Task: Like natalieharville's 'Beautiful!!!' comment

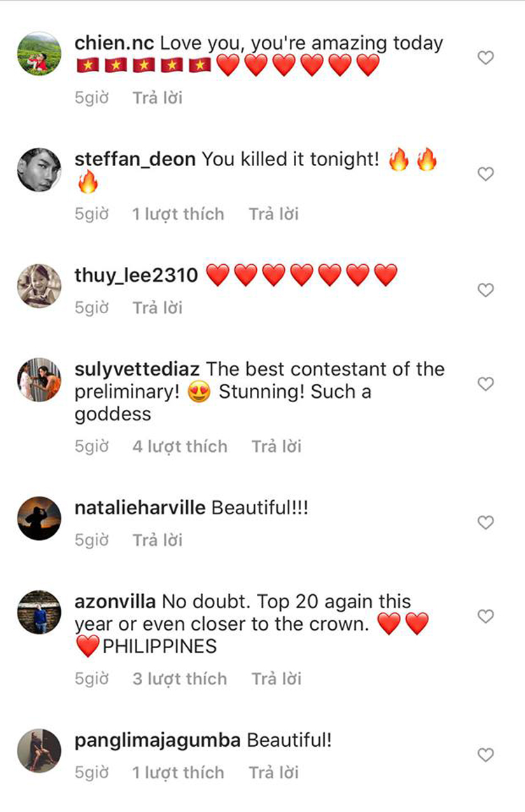Action: point(486,523)
